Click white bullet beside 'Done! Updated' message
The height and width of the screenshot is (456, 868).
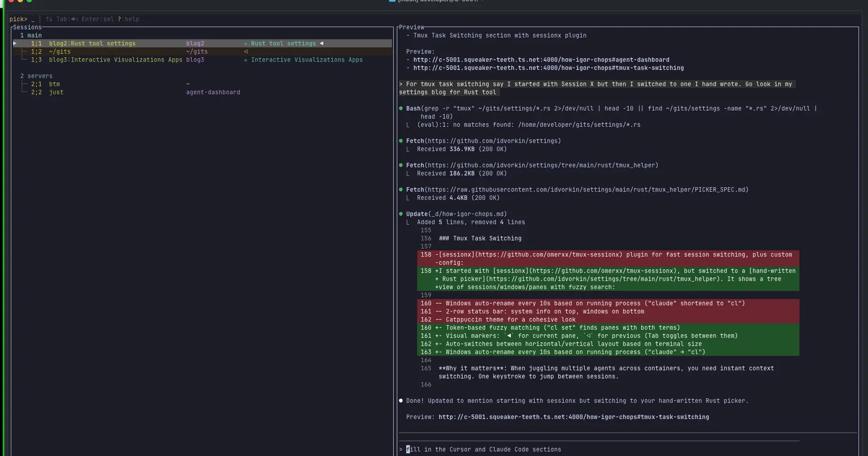coord(401,401)
